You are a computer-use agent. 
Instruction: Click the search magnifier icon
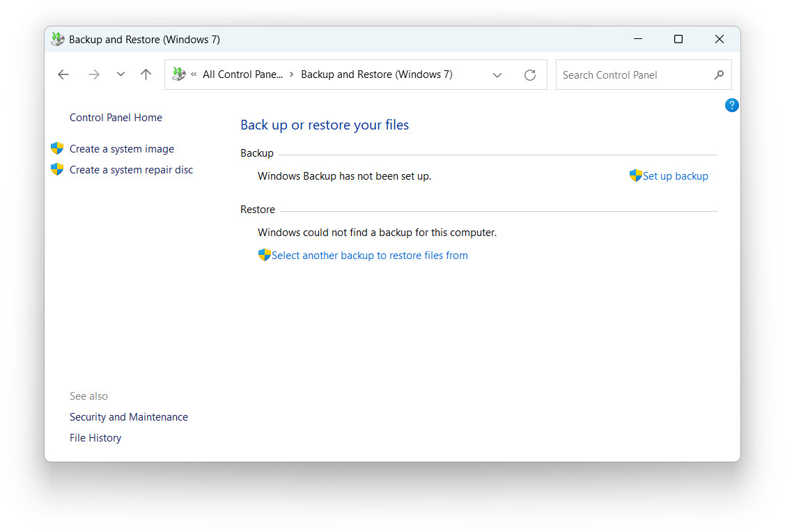719,75
